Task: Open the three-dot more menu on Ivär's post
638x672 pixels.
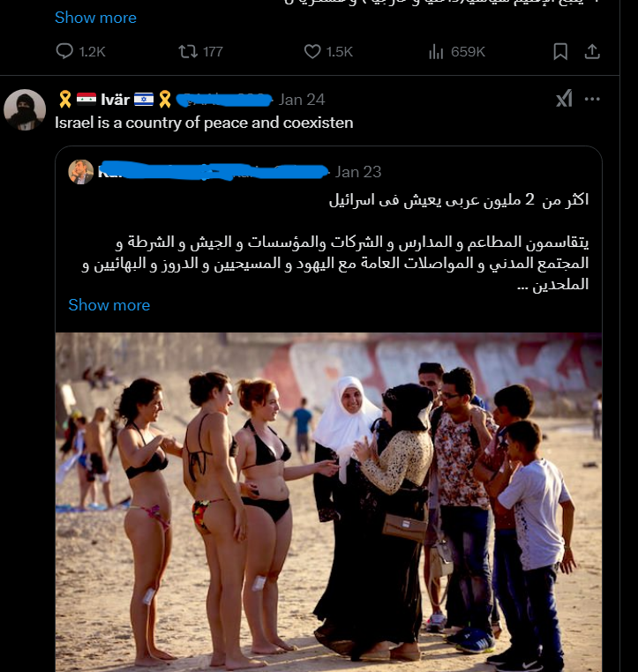Action: coord(592,100)
